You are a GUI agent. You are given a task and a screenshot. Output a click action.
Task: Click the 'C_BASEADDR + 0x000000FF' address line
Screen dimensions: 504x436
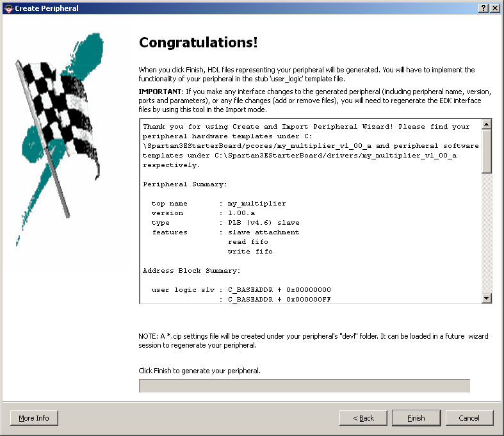coord(279,300)
